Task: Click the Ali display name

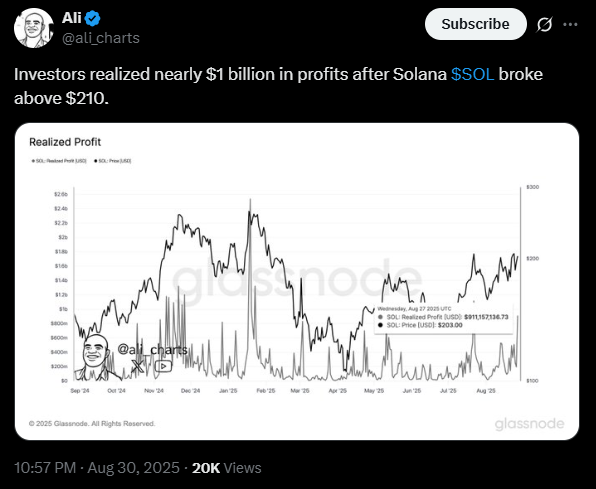Action: pos(72,18)
